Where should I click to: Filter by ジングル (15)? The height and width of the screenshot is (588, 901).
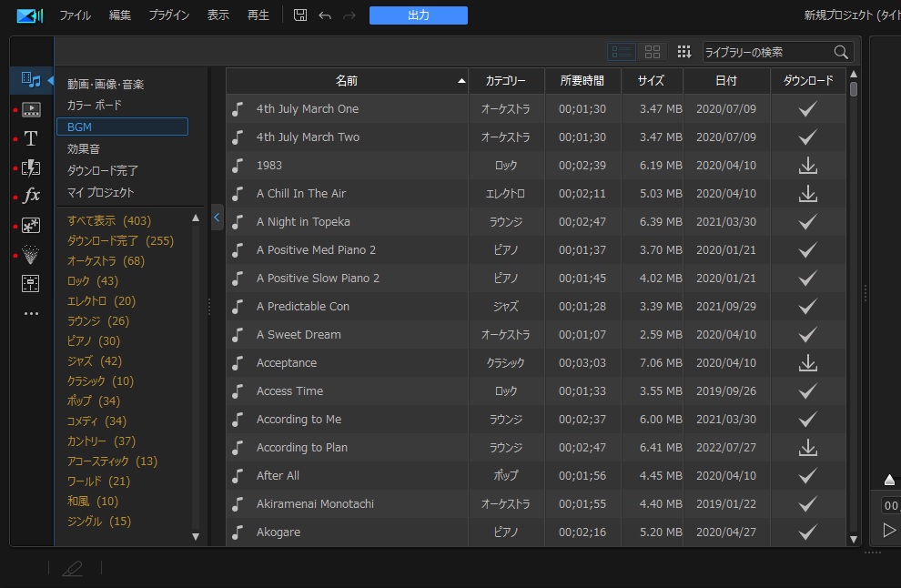99,522
